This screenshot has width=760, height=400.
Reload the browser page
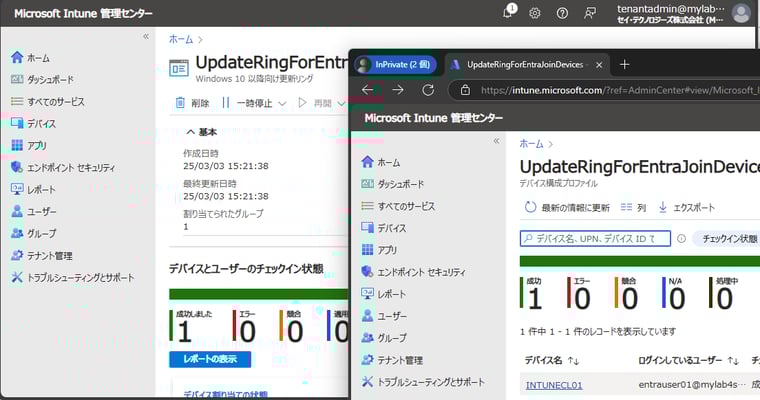[x=428, y=90]
